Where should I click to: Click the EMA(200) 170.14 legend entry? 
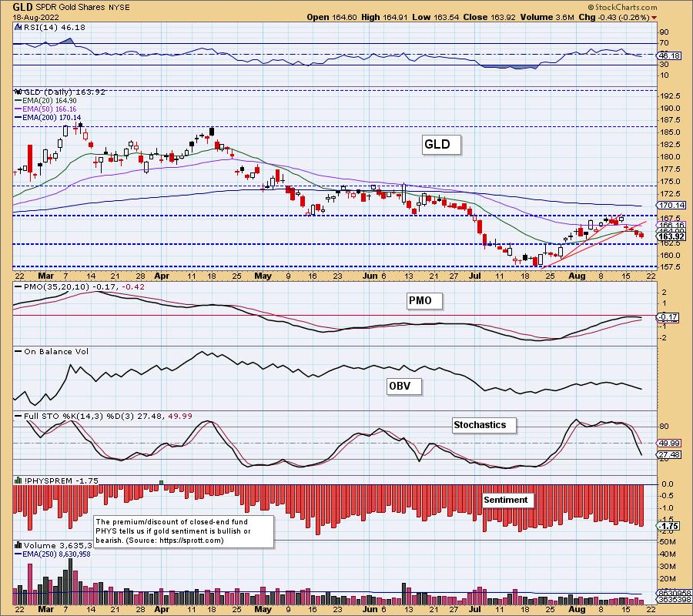click(49, 118)
